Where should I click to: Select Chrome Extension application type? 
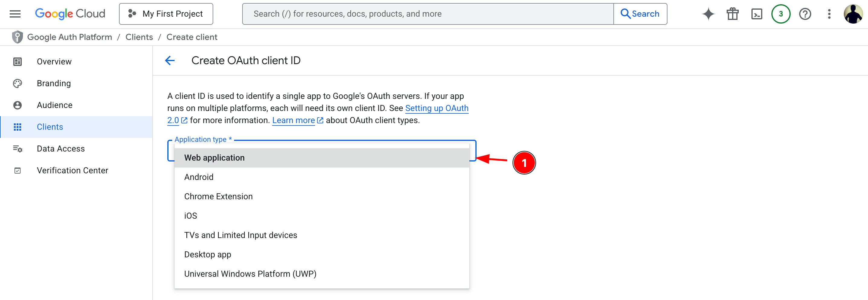(x=322, y=196)
